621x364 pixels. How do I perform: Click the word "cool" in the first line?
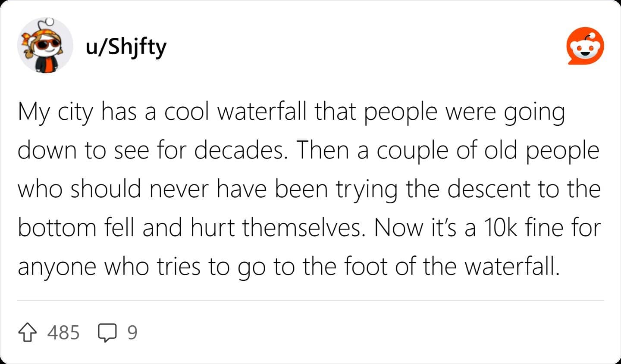(186, 112)
